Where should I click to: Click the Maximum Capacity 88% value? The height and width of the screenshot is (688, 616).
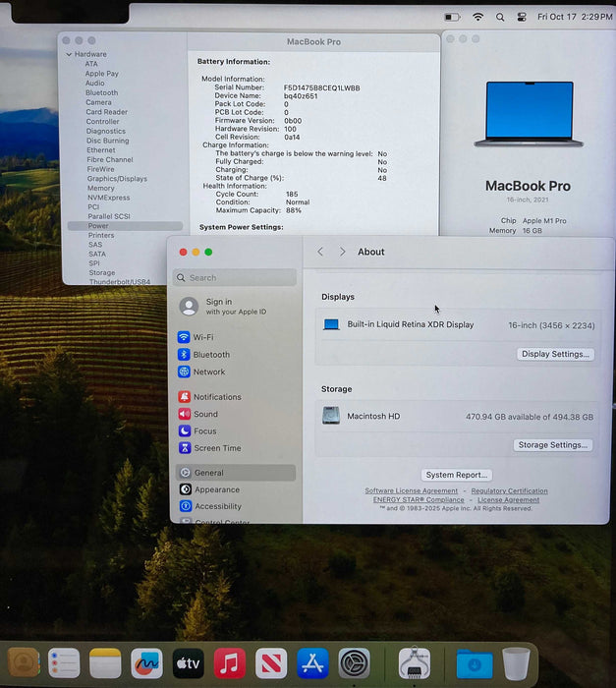click(294, 210)
